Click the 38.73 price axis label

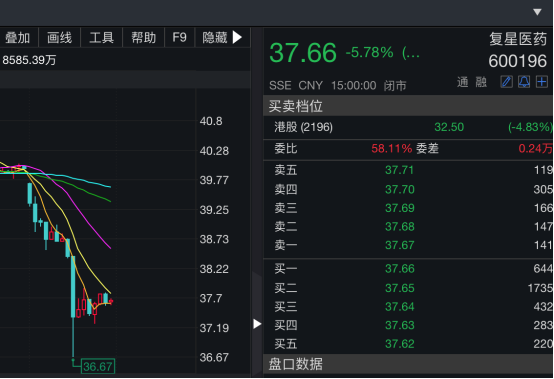(x=214, y=239)
